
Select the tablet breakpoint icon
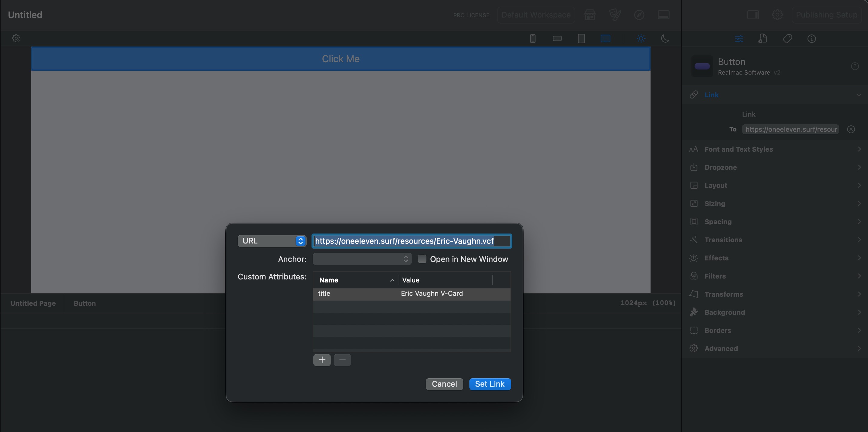581,39
